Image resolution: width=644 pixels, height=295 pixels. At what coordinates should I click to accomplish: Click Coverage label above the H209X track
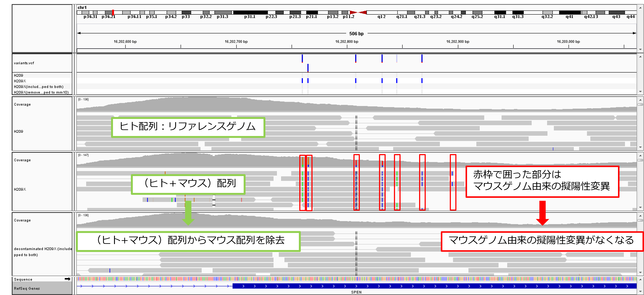22,160
